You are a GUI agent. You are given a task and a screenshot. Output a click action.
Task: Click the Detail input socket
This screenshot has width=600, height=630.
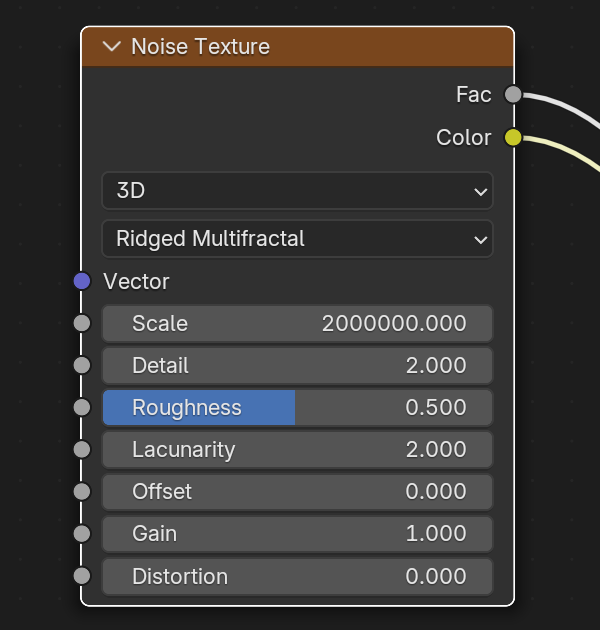[82, 365]
